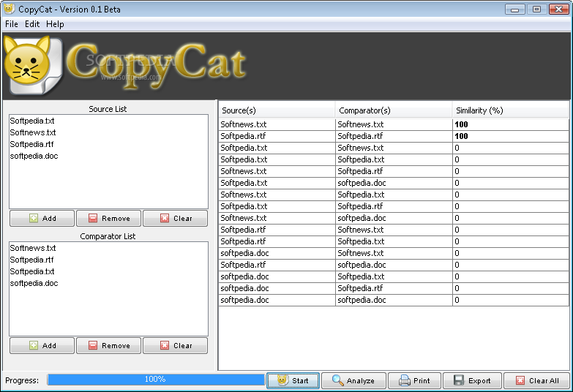Viewport: 573px width, 392px height.
Task: Click the bold 100 for Softpedia.rtf row
Action: [x=461, y=136]
